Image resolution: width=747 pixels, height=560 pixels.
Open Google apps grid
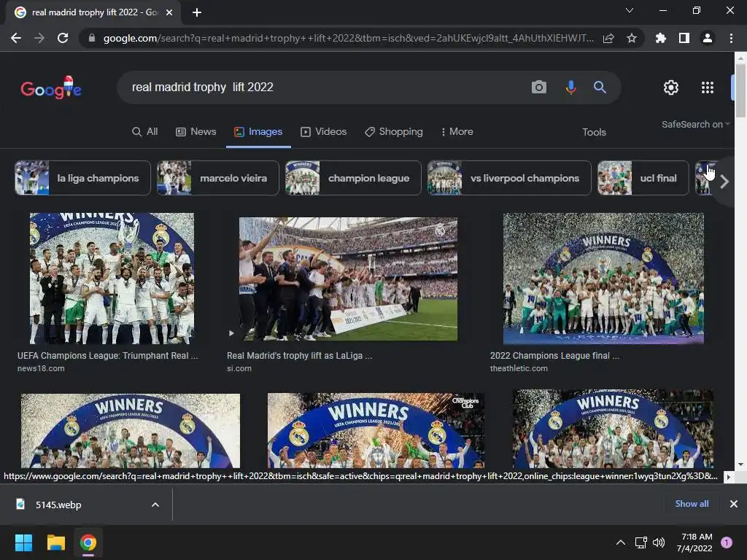coord(708,87)
